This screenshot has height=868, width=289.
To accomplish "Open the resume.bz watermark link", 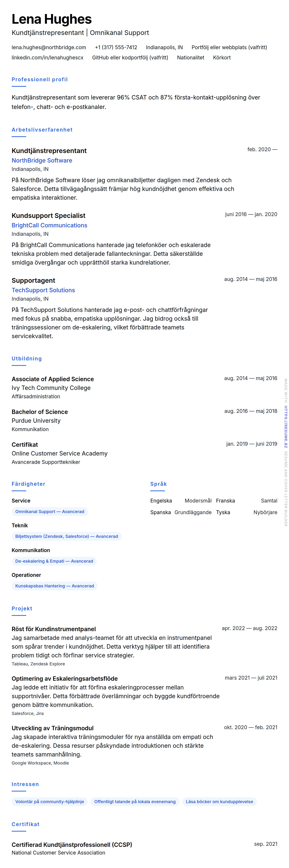I will click(x=286, y=427).
